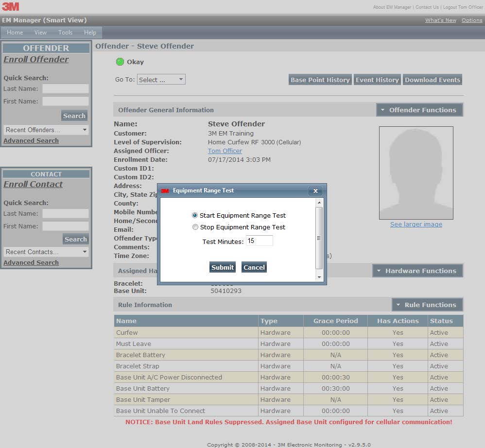Focus the Contact First Name search field
The height and width of the screenshot is (448, 485).
pyautogui.click(x=66, y=226)
